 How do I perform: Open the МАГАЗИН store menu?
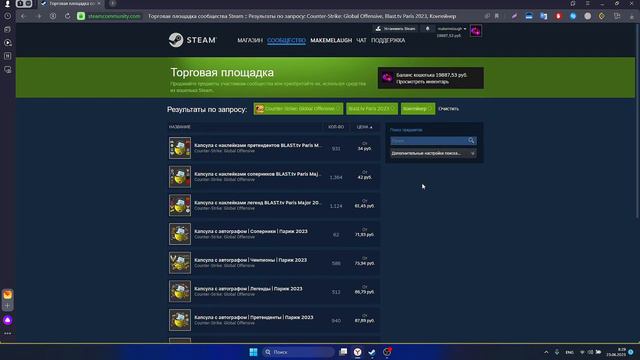[x=250, y=40]
